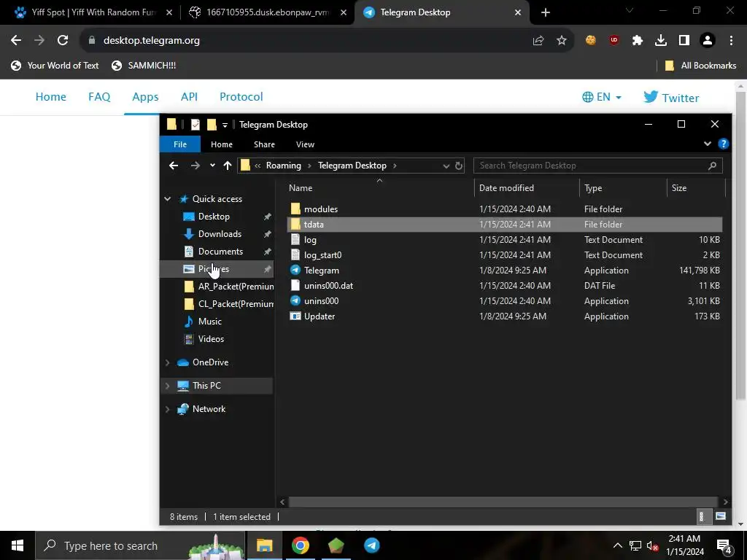747x560 pixels.
Task: Select the unins000 application file
Action: pos(321,301)
